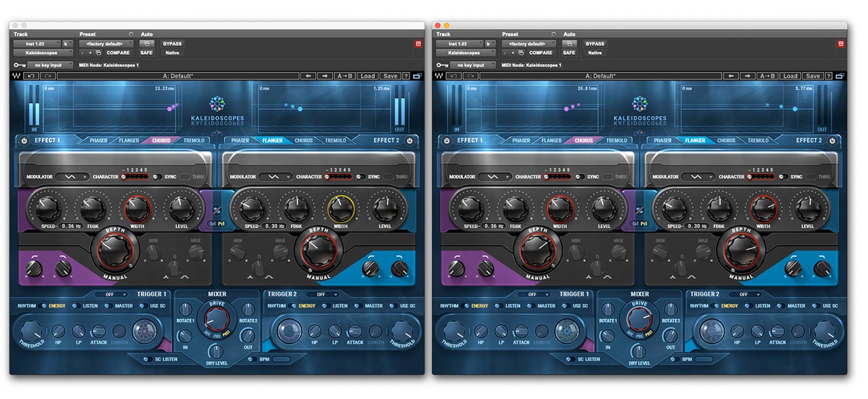Click the Mixer DRIVE knob in left window
This screenshot has height=399, width=868.
[217, 318]
